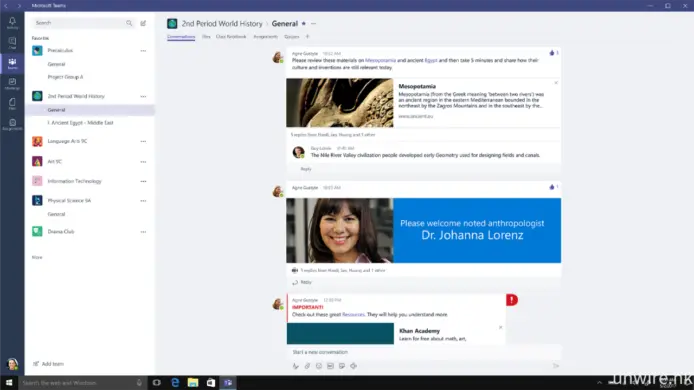
Task: Add a new tab with plus icon
Action: click(x=308, y=37)
